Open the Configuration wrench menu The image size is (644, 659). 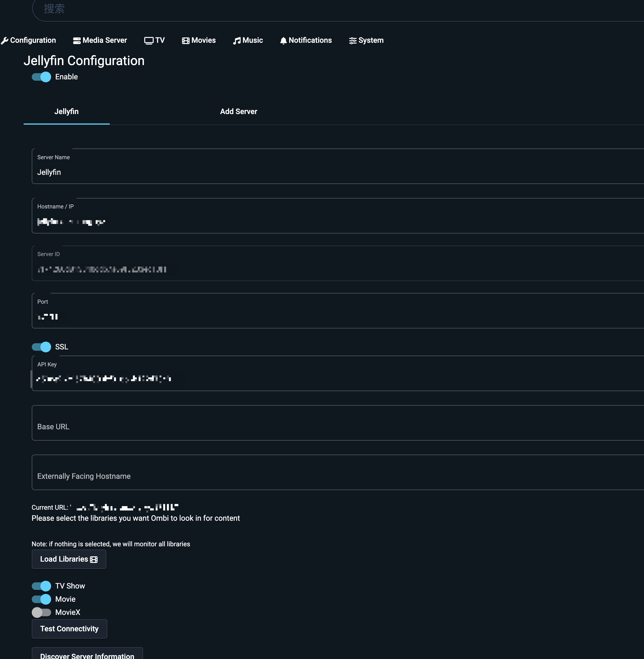coord(5,40)
